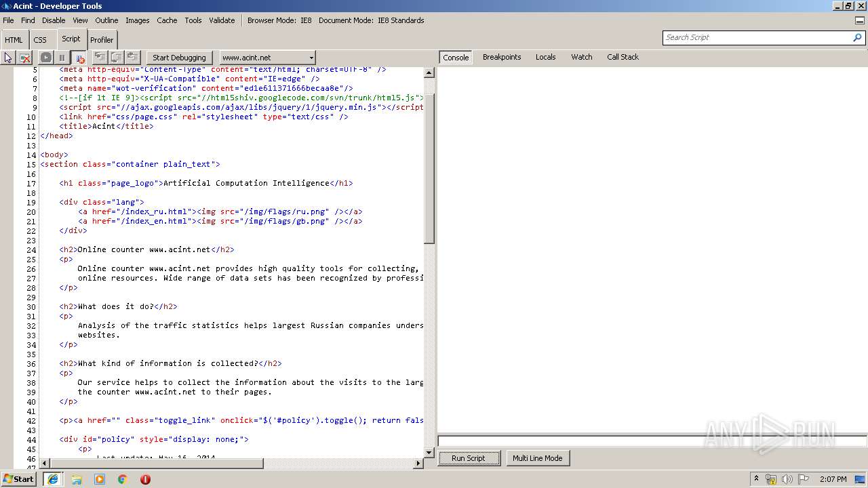Click the continue/play debugger icon

(x=45, y=58)
